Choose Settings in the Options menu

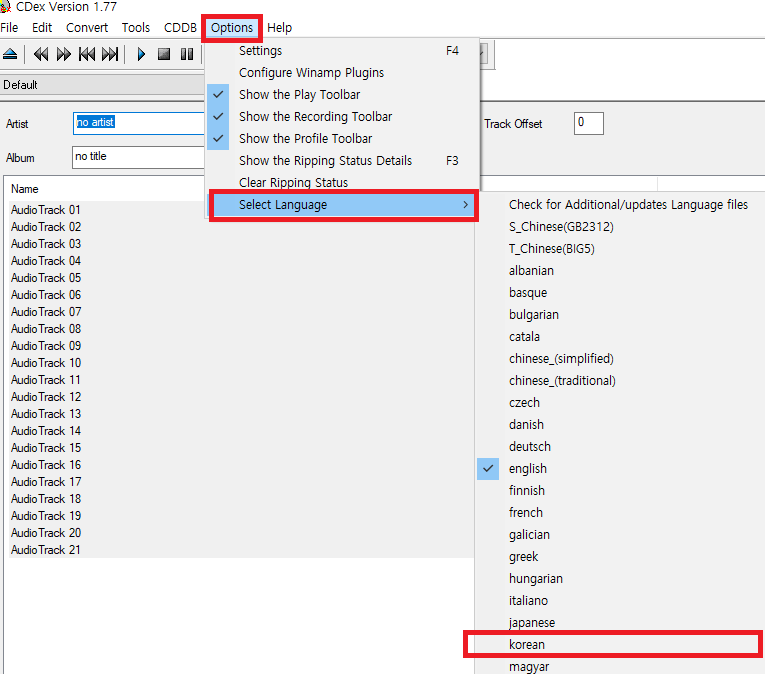(x=342, y=51)
